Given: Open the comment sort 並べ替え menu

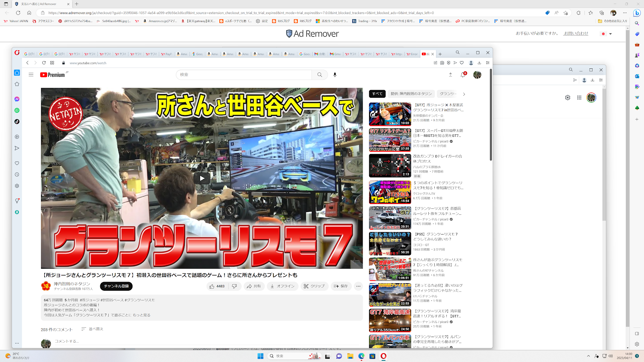Looking at the screenshot, I should [92, 329].
